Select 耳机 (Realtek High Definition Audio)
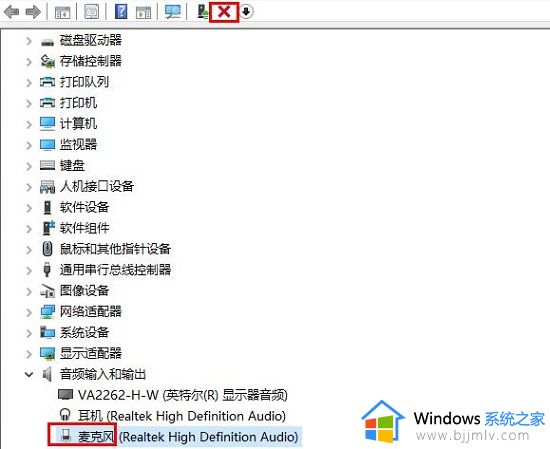The height and width of the screenshot is (449, 550). point(182,416)
